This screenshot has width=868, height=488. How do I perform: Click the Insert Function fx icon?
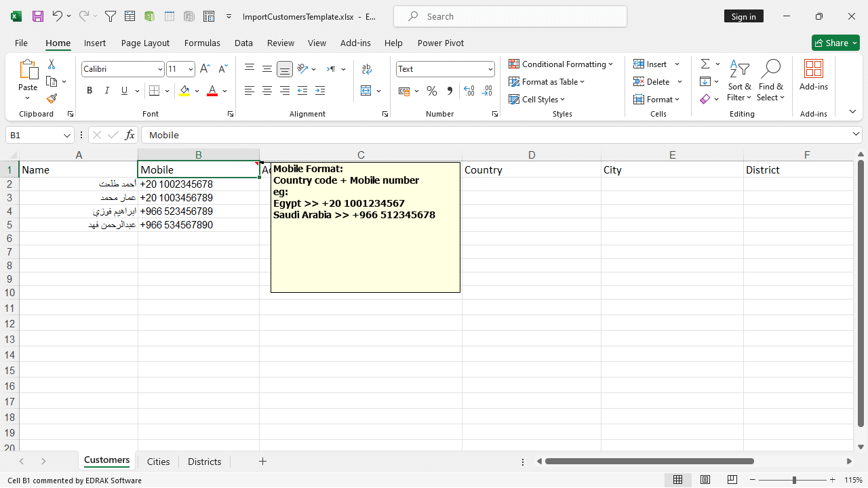click(x=130, y=135)
